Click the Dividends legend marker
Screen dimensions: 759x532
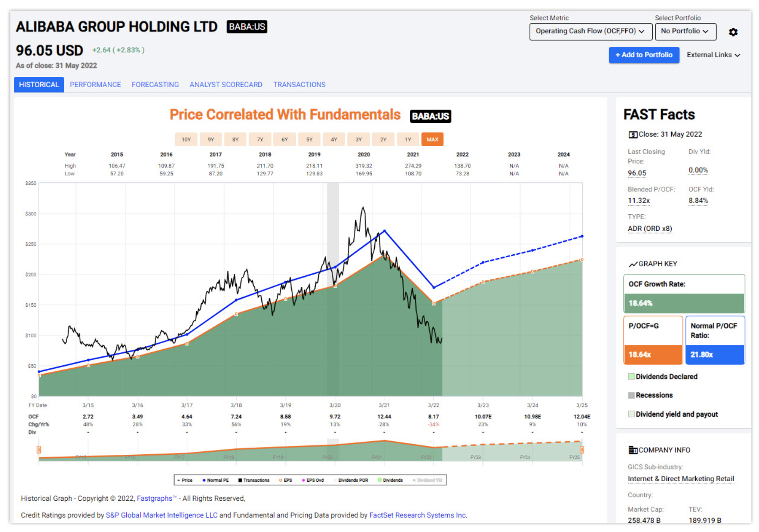click(x=380, y=480)
